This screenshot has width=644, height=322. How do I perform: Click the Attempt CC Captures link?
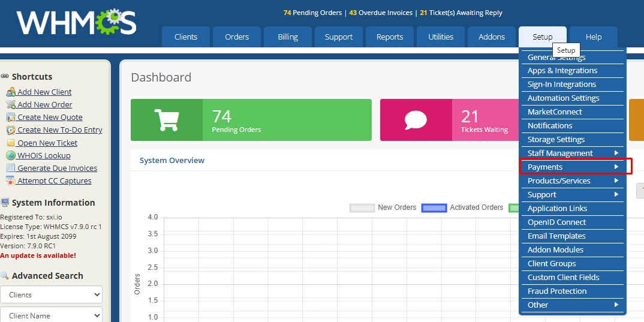click(x=54, y=180)
